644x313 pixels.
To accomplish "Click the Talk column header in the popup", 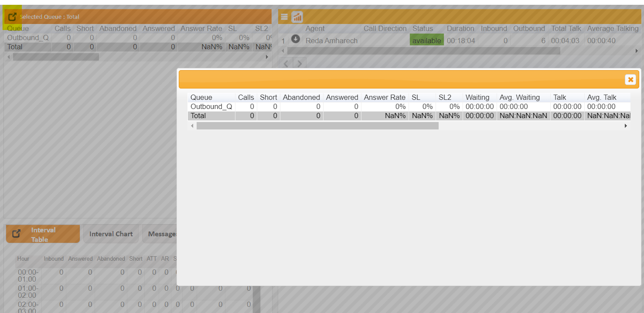I will click(560, 97).
